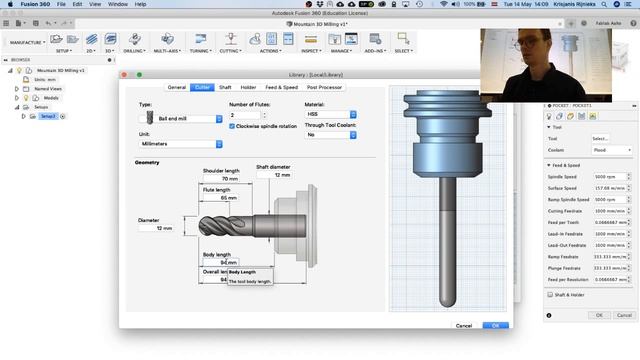Click Cancel in the tool library dialog
The width and height of the screenshot is (640, 360).
coord(464,325)
